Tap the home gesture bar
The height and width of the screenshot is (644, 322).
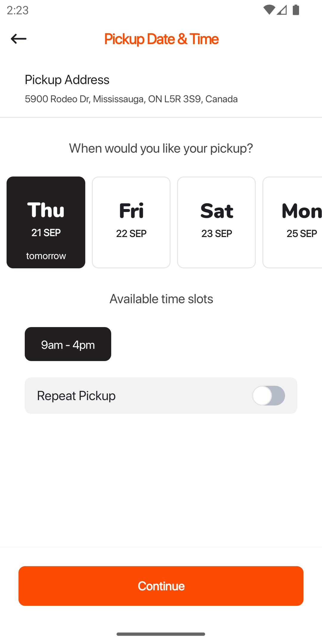(x=161, y=634)
